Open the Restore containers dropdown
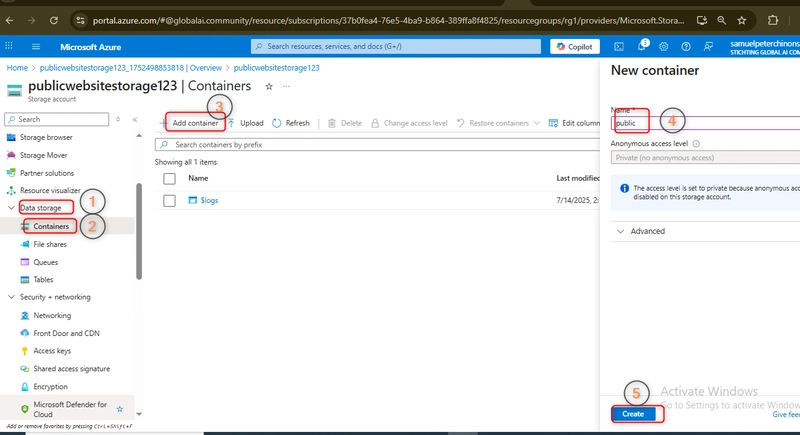Image resolution: width=800 pixels, height=435 pixels. click(x=498, y=123)
